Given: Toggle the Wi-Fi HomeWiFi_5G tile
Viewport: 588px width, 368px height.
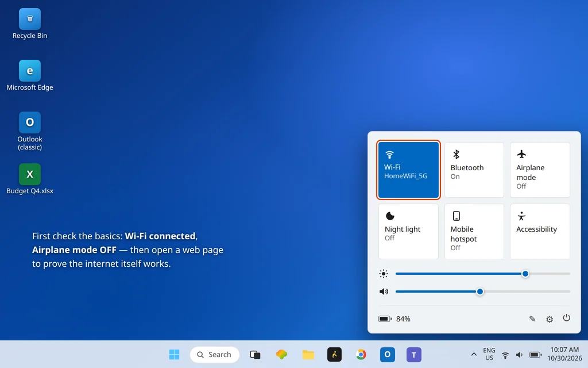Looking at the screenshot, I should 408,170.
